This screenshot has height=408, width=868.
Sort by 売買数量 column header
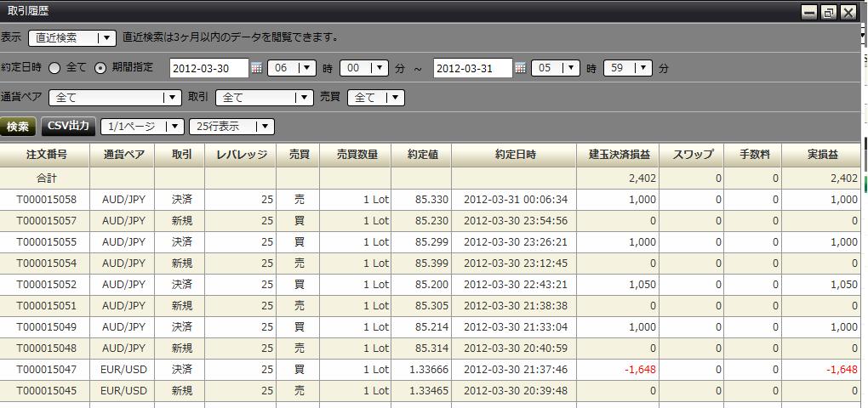click(x=356, y=155)
